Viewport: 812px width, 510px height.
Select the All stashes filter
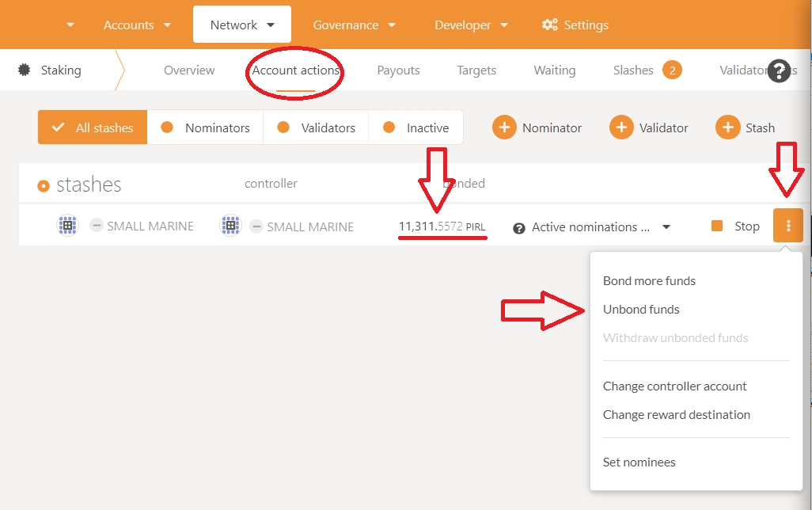tap(93, 127)
